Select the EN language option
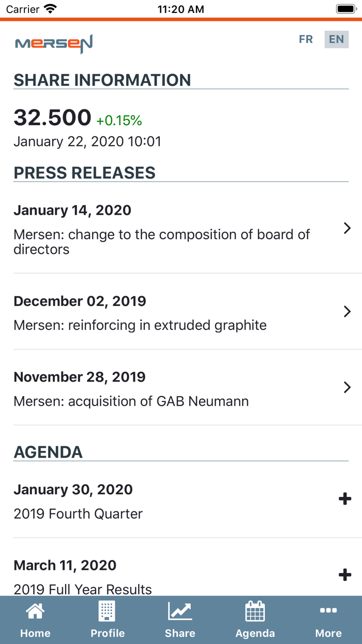This screenshot has width=362, height=644. point(336,39)
